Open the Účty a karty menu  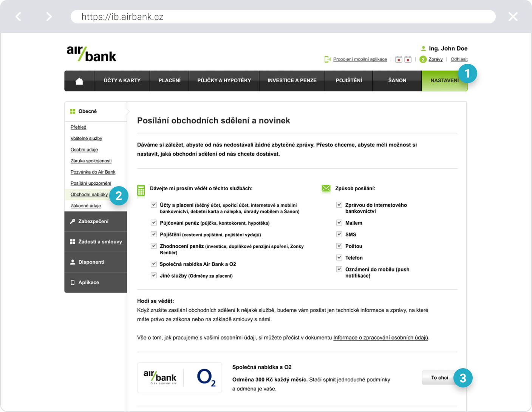(x=122, y=81)
